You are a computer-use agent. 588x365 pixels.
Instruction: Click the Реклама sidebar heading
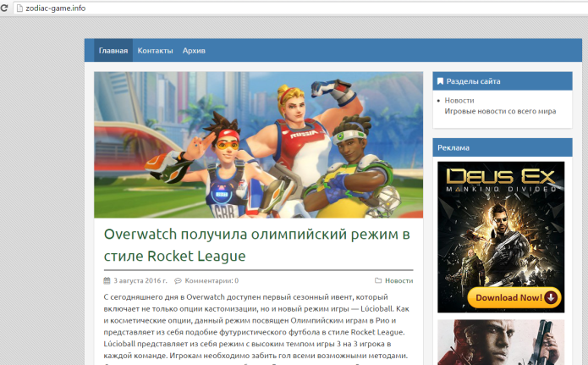(x=453, y=147)
